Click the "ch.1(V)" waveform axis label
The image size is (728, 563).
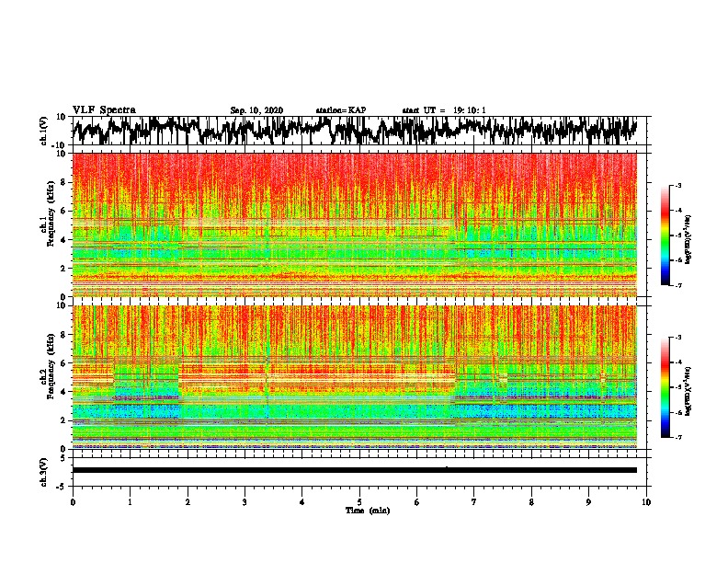coord(44,131)
